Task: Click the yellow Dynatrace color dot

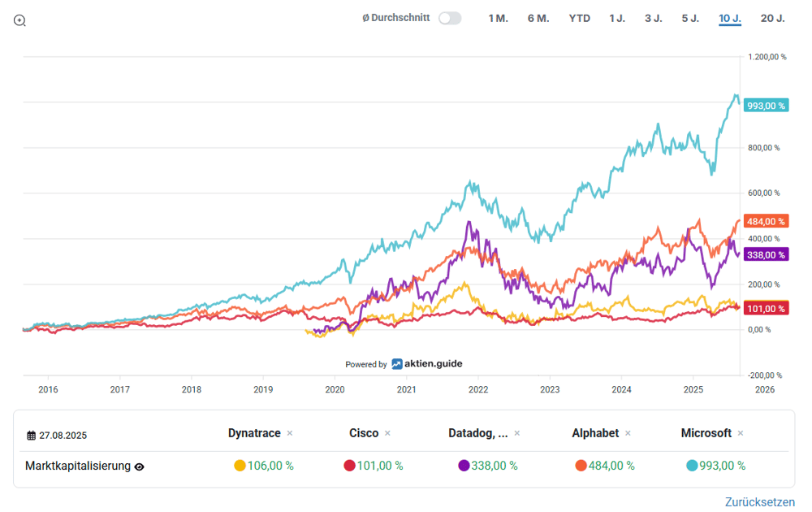Action: pyautogui.click(x=240, y=466)
